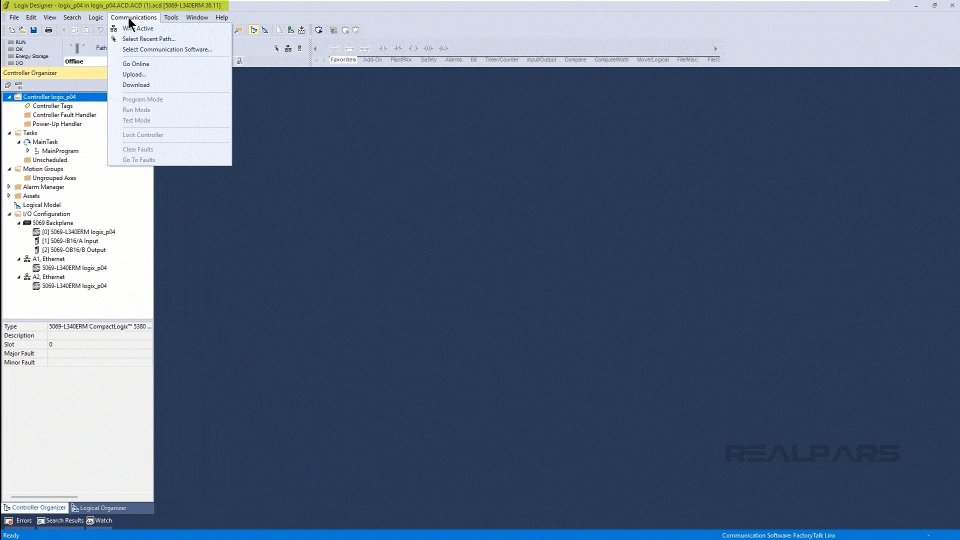Click the organizer horizontal scrollbar
Screen dimensions: 960x540
(44, 497)
